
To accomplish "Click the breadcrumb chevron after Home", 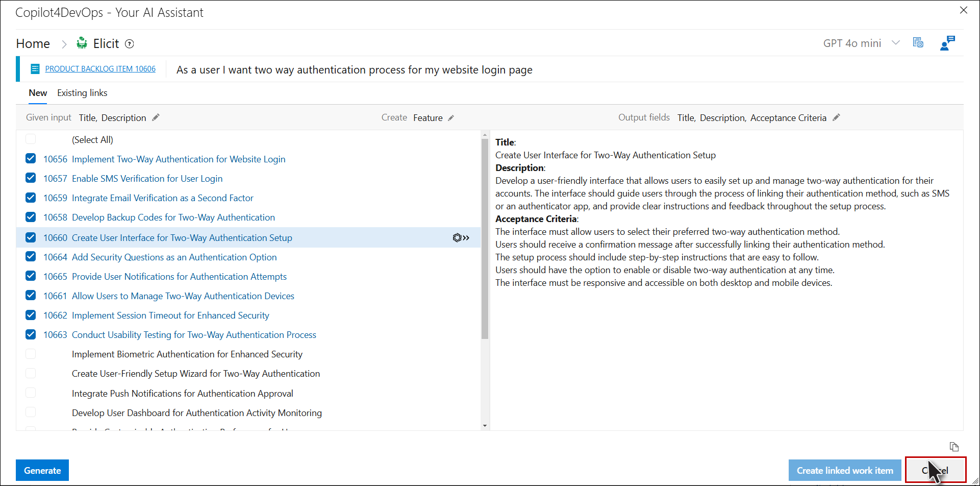I will coord(64,44).
